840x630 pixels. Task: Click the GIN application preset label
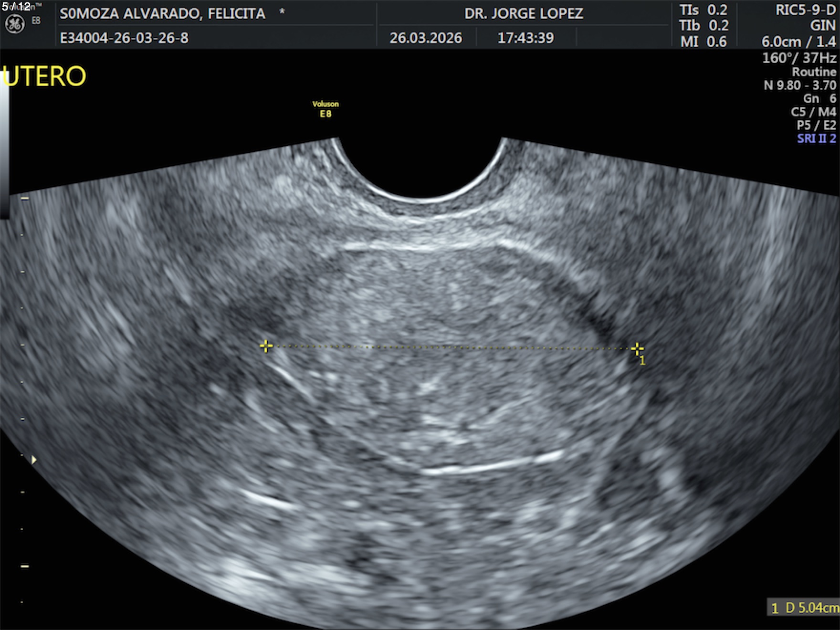823,25
